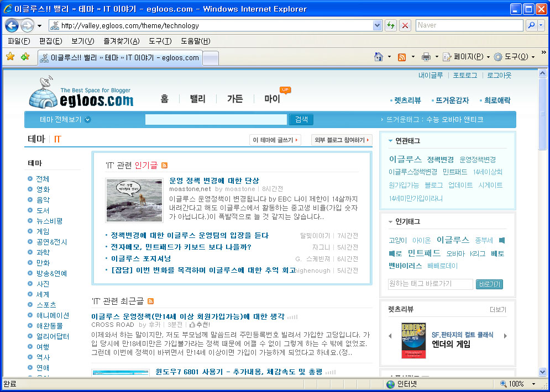Click the toolbar overflow chevron
Viewport: 550px width, 392px height.
coord(544,52)
